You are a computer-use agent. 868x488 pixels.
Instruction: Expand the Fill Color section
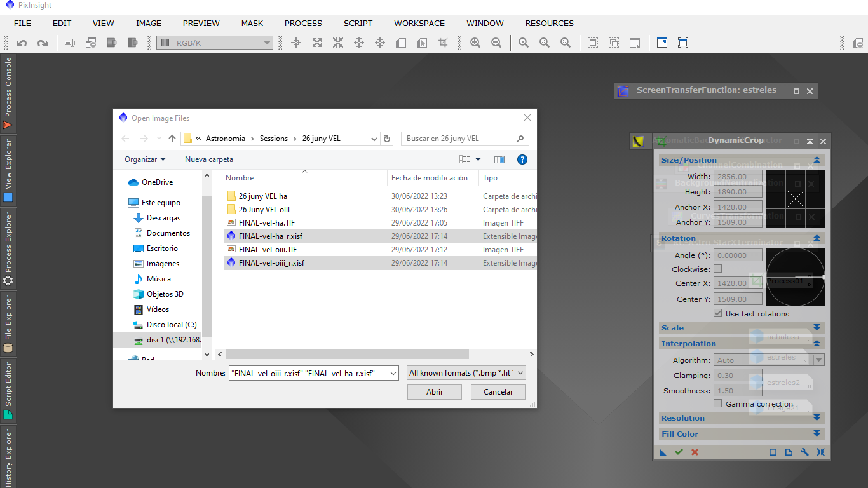coord(817,434)
